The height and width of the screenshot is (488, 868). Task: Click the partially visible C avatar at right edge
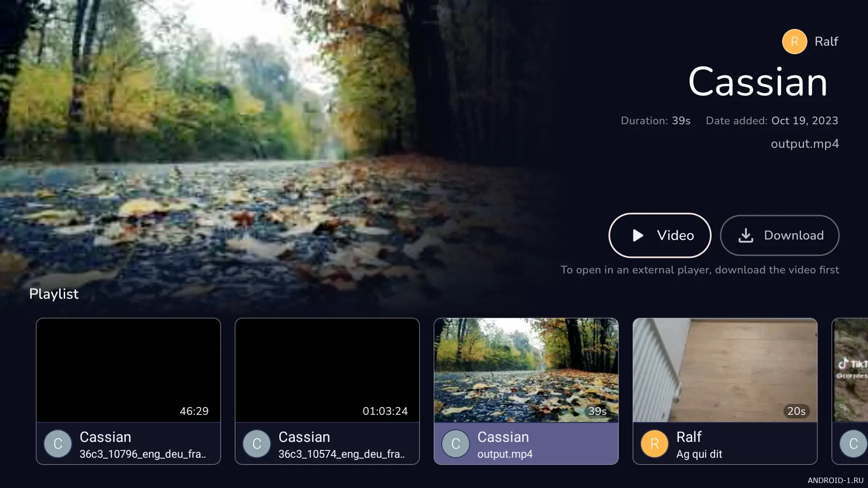pyautogui.click(x=854, y=444)
